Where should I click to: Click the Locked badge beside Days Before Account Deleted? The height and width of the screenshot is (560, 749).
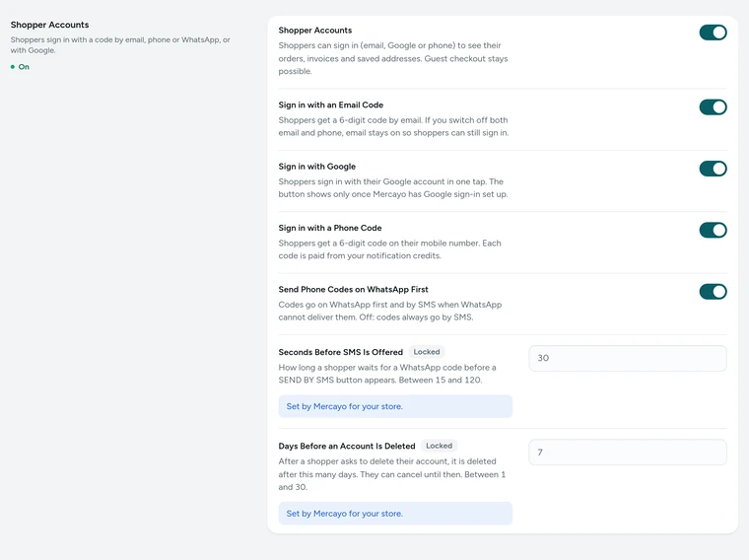coord(439,446)
